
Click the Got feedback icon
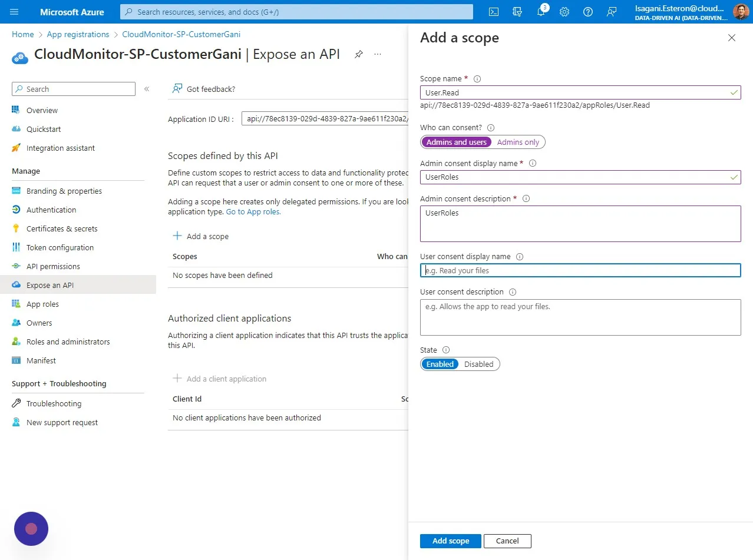point(177,89)
